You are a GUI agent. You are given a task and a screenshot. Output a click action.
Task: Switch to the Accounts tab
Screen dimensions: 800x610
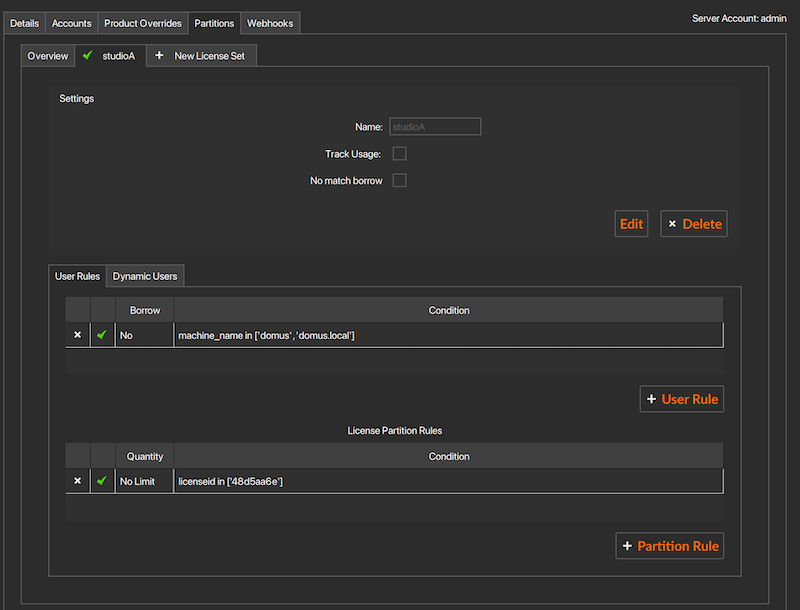(x=71, y=23)
